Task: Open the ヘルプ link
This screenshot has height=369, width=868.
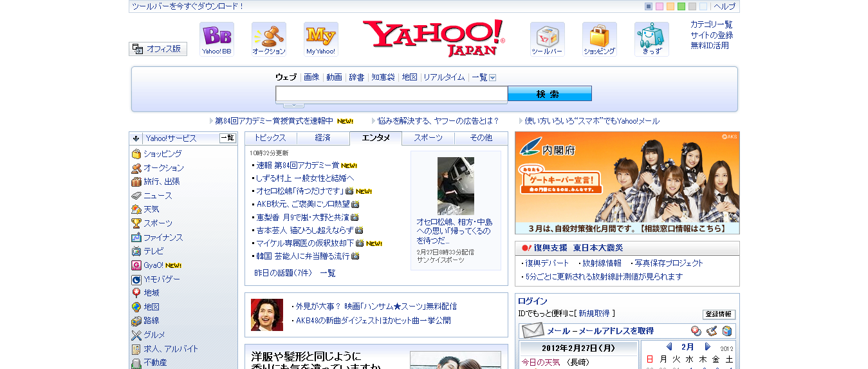Action: [x=725, y=6]
